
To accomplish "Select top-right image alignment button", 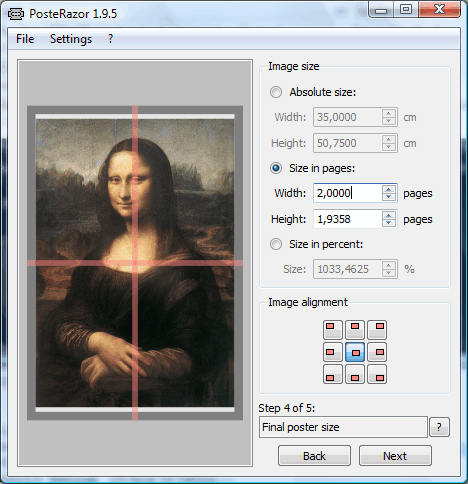I will [x=377, y=329].
